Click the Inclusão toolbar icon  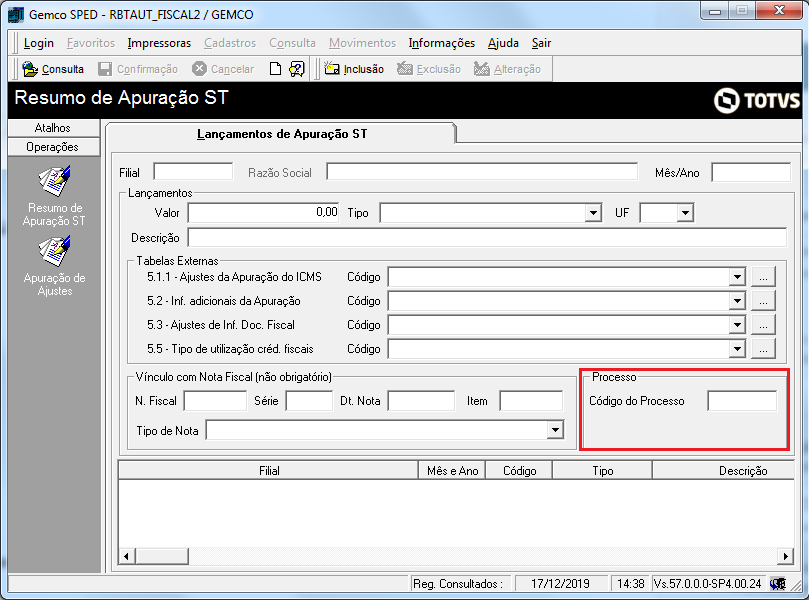[x=331, y=69]
